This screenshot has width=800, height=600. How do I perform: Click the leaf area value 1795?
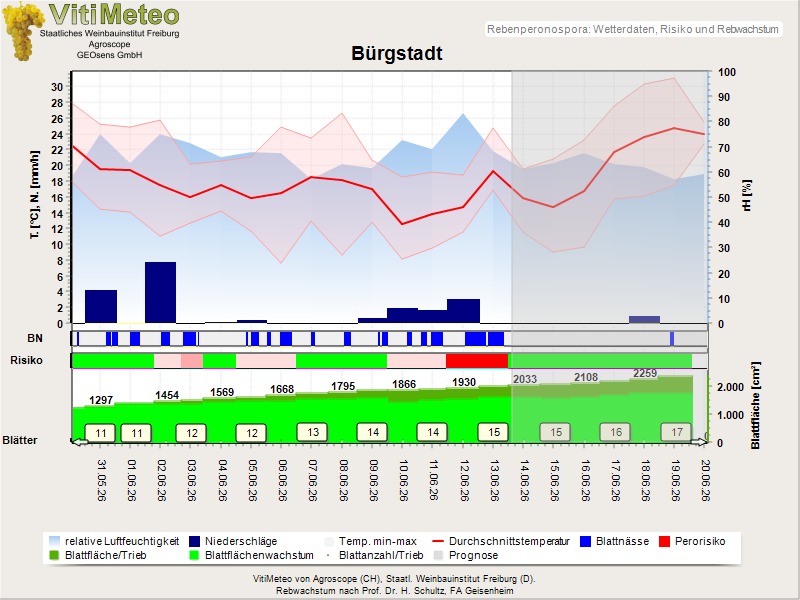coord(343,386)
